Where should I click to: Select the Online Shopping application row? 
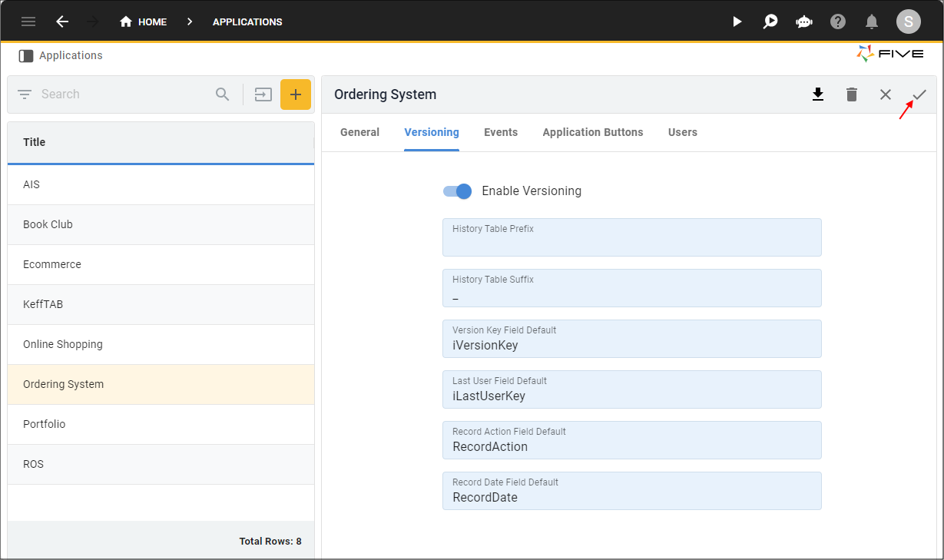pos(161,344)
